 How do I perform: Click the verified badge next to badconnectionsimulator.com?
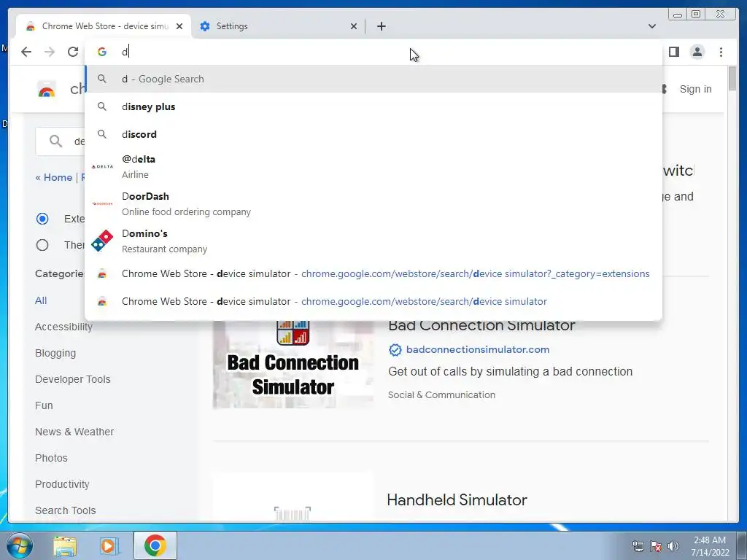click(395, 350)
